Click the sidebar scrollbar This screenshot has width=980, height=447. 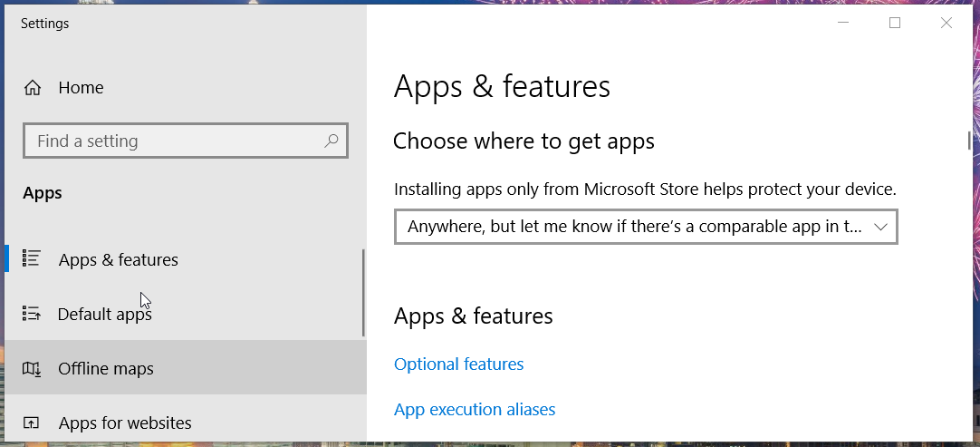click(x=363, y=293)
